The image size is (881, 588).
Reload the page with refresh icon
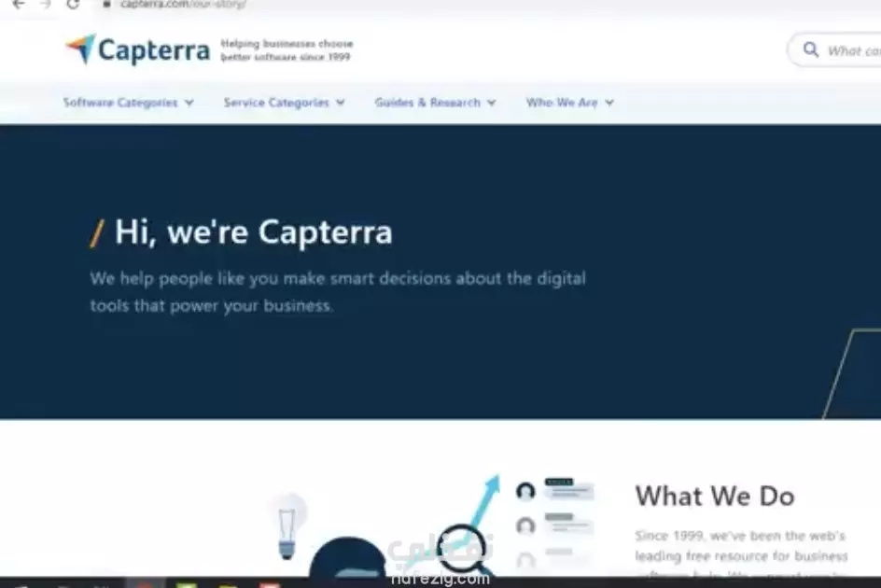[x=73, y=4]
